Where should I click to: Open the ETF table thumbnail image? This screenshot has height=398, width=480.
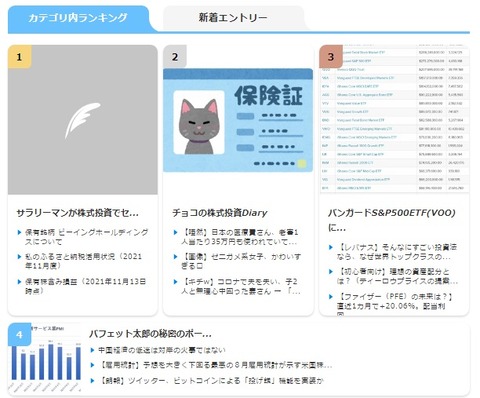[394, 119]
